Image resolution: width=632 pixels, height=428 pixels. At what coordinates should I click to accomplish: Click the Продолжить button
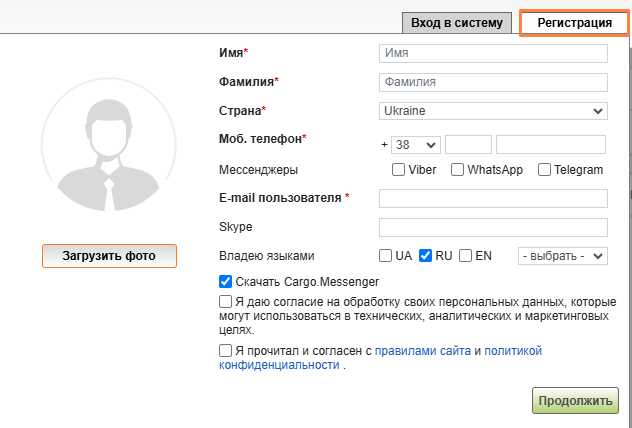(575, 401)
